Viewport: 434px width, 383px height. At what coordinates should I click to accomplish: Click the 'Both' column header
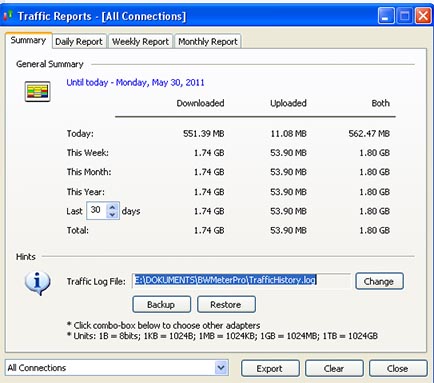coord(380,103)
